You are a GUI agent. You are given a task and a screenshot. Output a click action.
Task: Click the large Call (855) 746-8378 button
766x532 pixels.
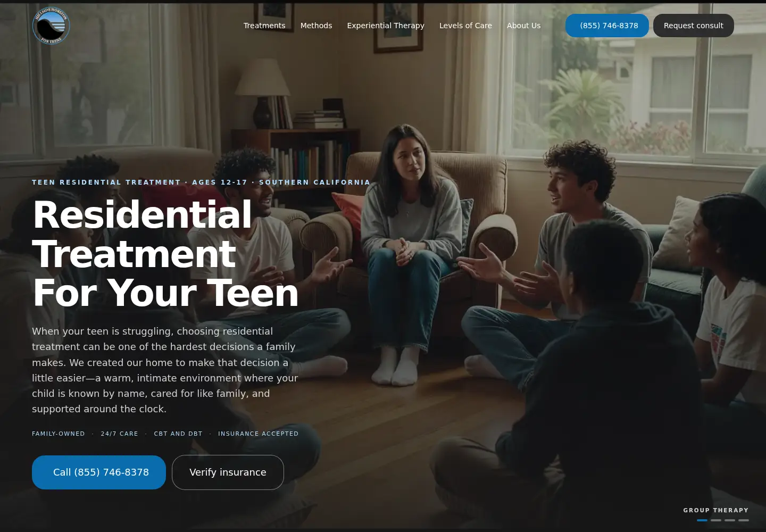[x=99, y=472]
